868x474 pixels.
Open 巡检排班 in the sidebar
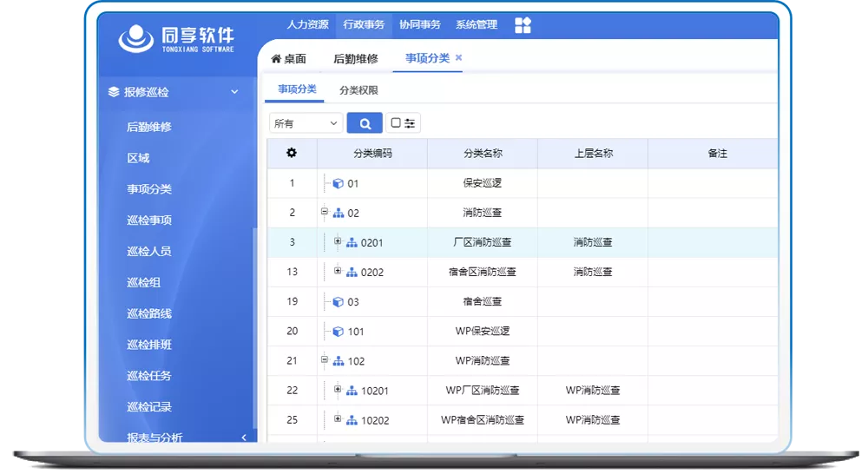[149, 345]
